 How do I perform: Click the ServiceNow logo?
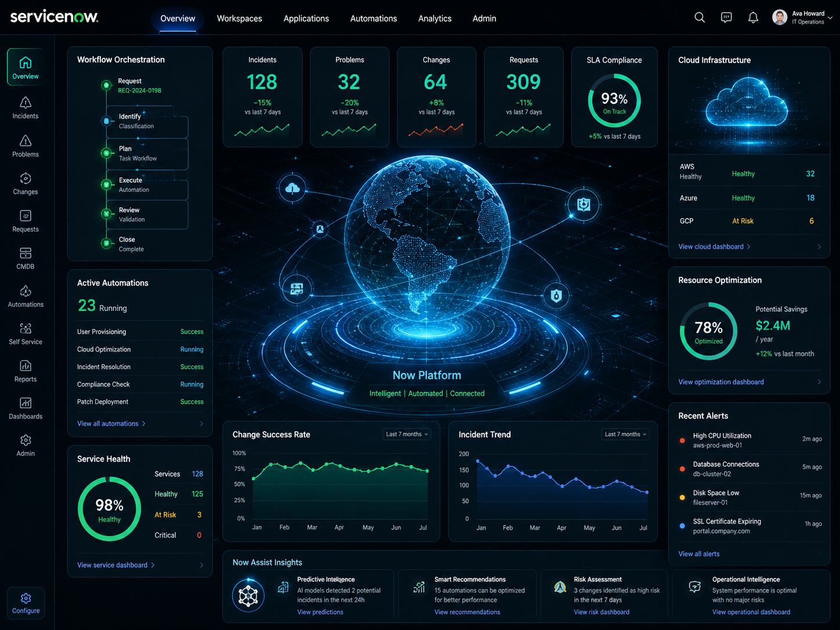54,16
